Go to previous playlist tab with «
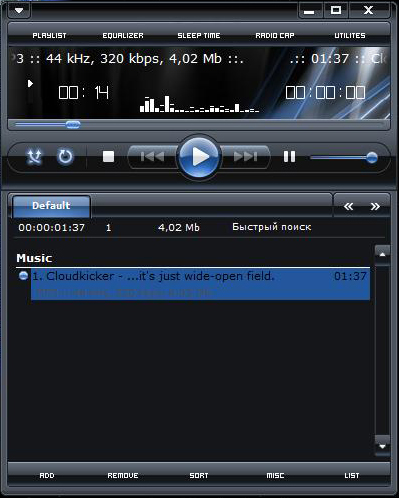 348,207
